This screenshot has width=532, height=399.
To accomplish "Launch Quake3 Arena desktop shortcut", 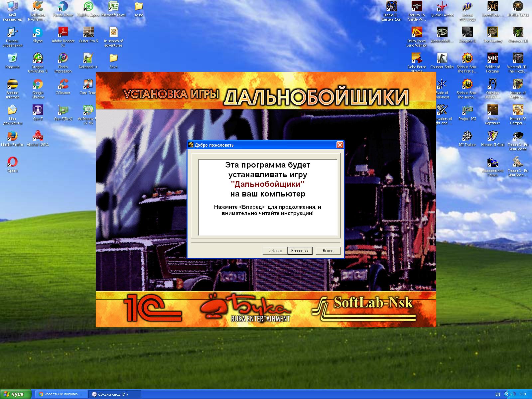I will pos(442,9).
